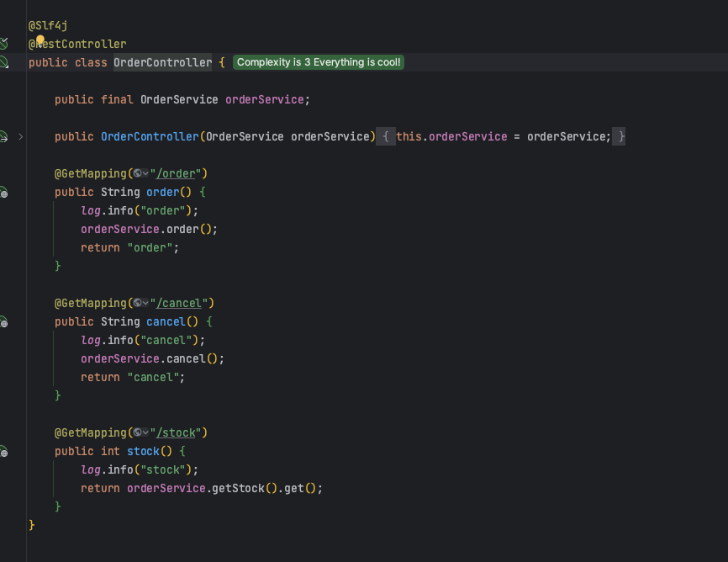Click the OrderController class name in the declaration
The image size is (728, 562).
(x=162, y=63)
